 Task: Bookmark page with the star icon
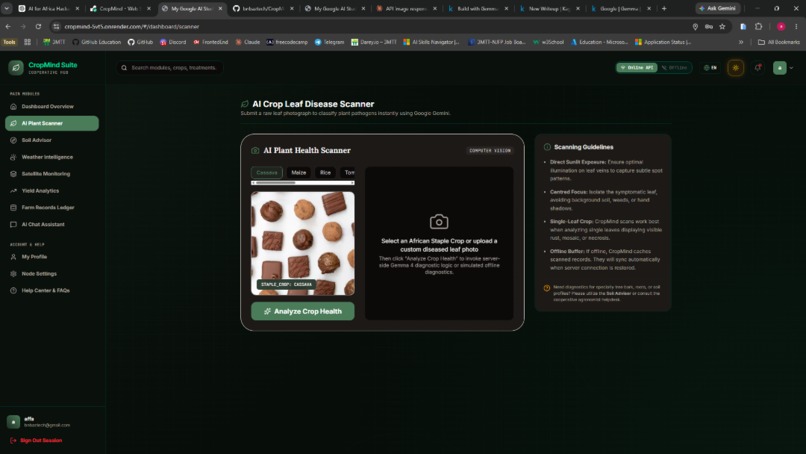(x=722, y=26)
